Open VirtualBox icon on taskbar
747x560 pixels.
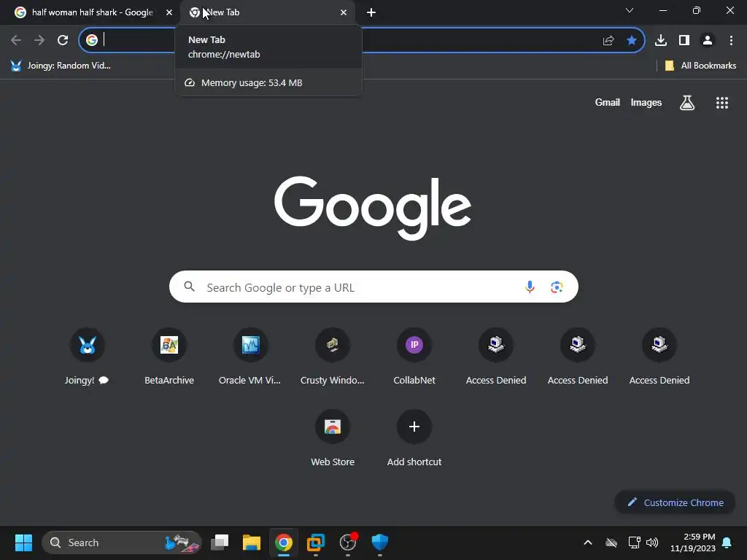[x=315, y=542]
